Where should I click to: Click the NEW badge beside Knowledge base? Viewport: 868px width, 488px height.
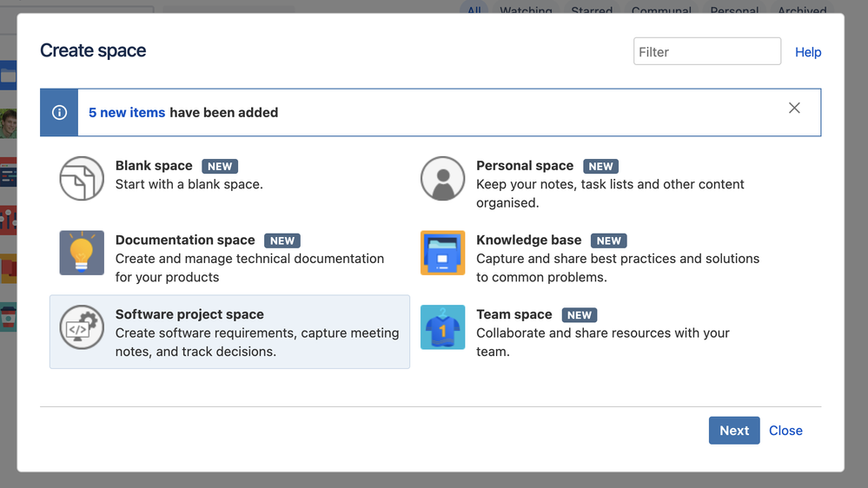tap(609, 241)
